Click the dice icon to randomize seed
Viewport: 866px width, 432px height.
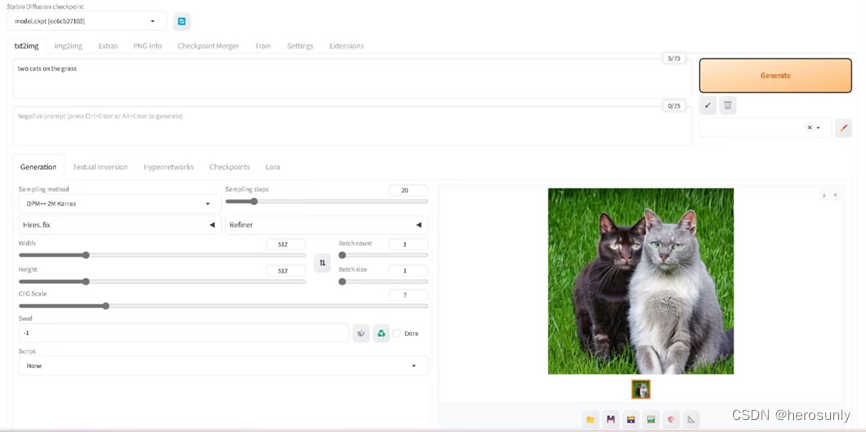coord(361,333)
